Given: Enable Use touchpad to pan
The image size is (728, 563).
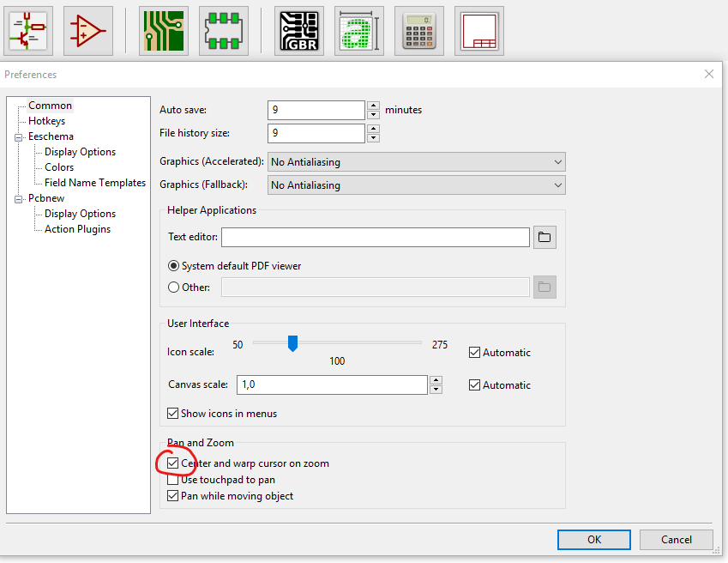Looking at the screenshot, I should pyautogui.click(x=174, y=480).
